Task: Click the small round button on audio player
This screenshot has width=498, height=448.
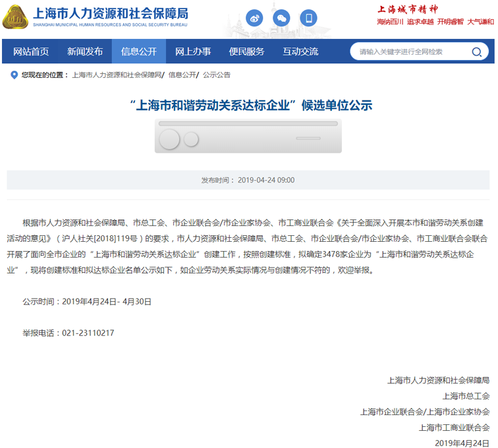Action: tap(191, 139)
